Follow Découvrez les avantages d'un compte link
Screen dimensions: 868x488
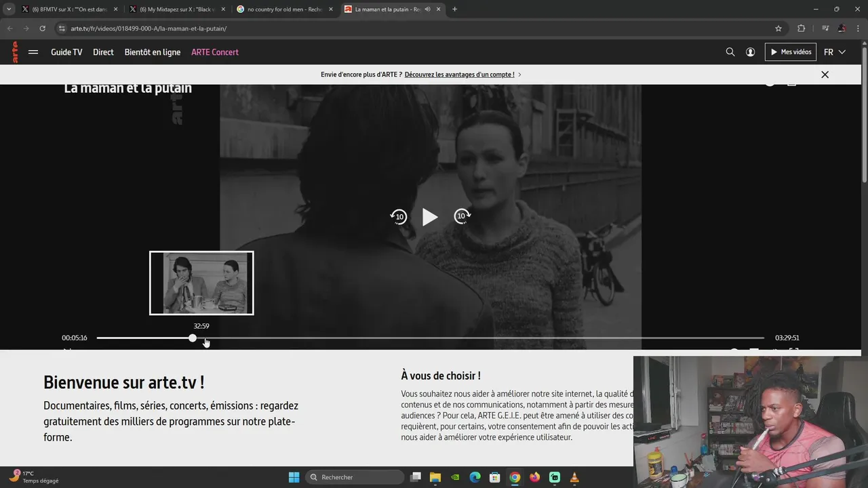[x=459, y=75]
